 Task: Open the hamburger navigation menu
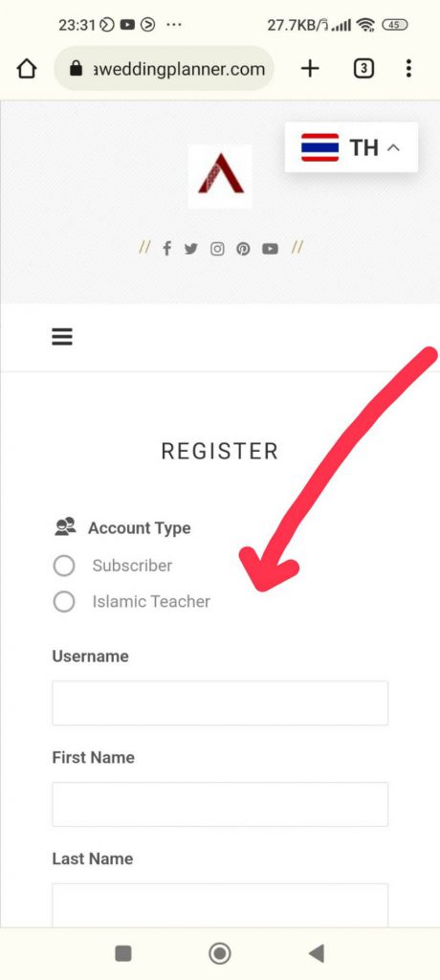(62, 337)
